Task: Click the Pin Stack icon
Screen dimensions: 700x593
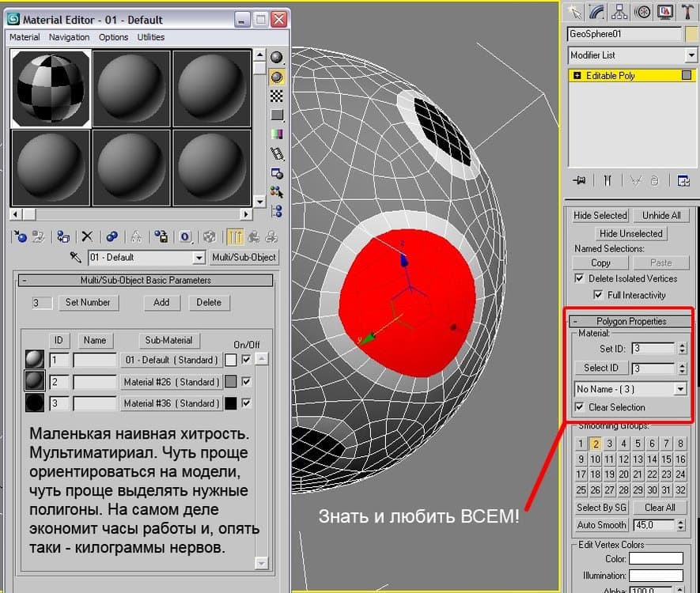Action: click(579, 181)
